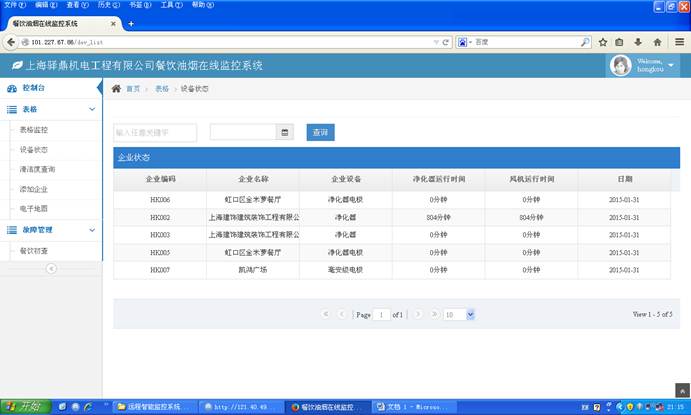Image resolution: width=691 pixels, height=415 pixels.
Task: Click the magnifier icon in the search box
Action: point(585,42)
